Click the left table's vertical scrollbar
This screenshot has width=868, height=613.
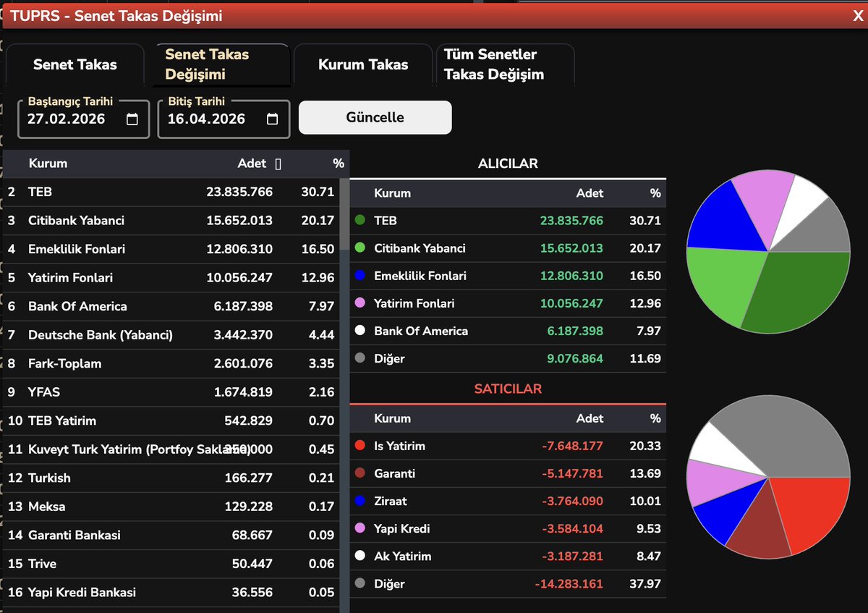pyautogui.click(x=344, y=214)
